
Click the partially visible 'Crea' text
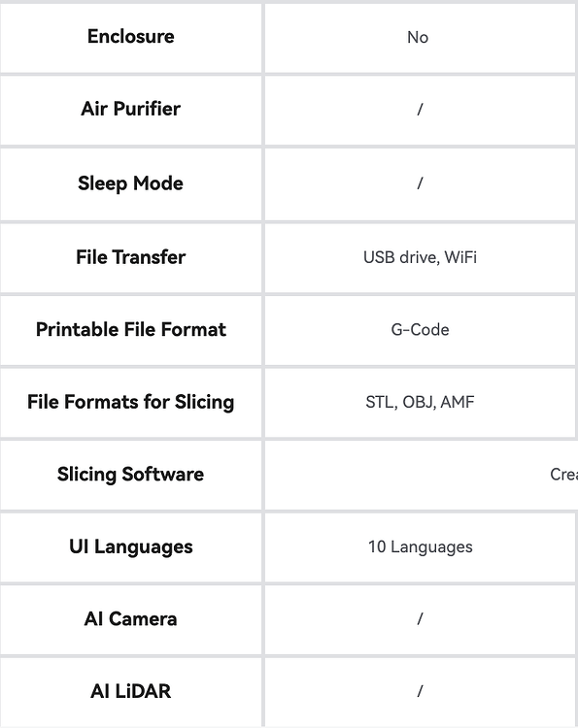563,475
